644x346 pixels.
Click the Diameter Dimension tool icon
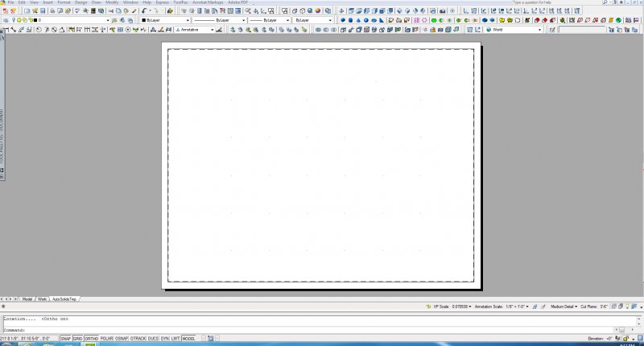[54, 30]
